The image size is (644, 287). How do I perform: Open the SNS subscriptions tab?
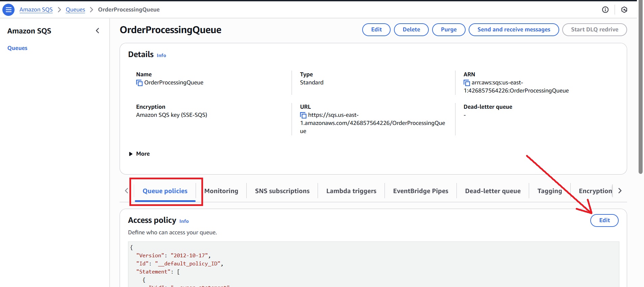pyautogui.click(x=282, y=191)
